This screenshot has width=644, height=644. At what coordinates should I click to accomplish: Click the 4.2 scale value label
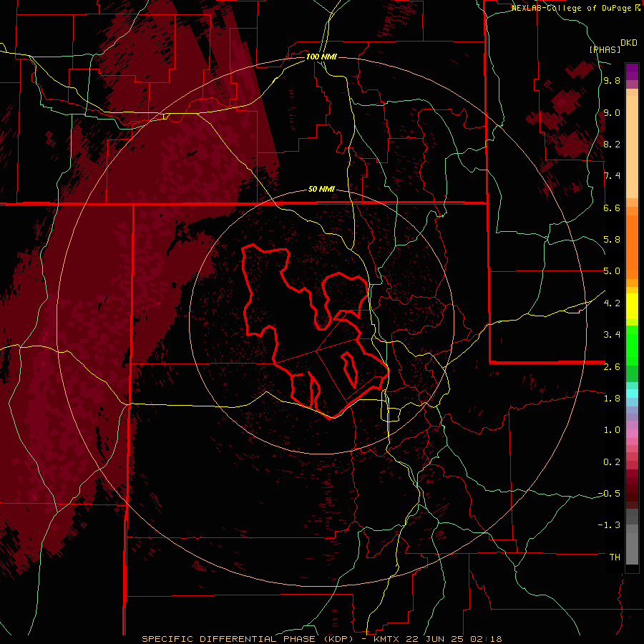pos(612,303)
